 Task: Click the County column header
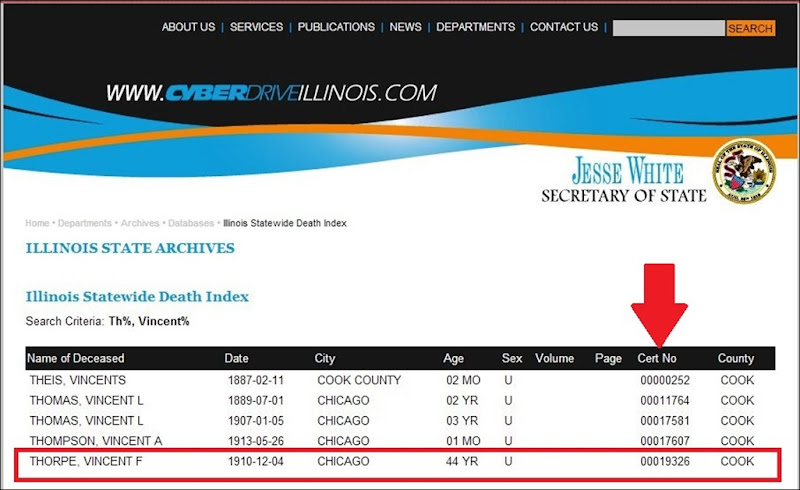click(x=736, y=358)
